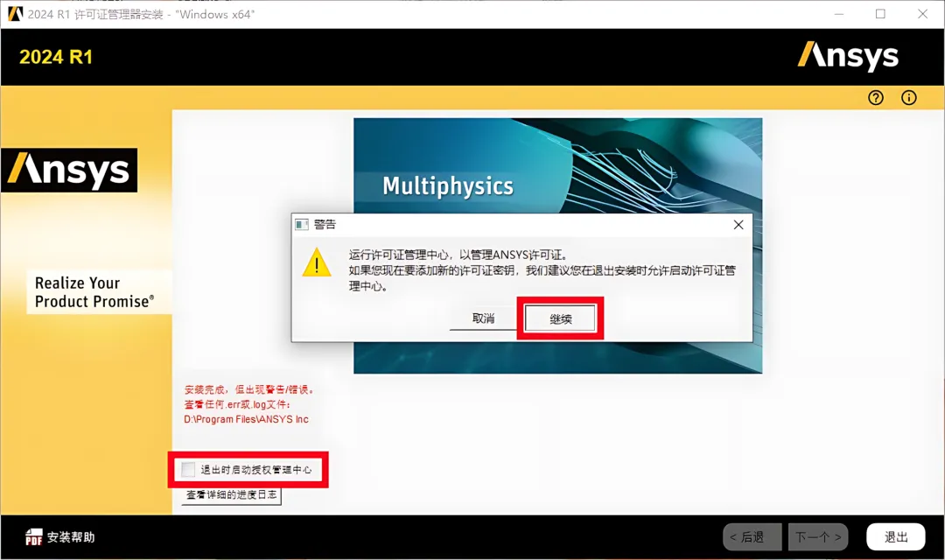Close the 警告 dialog with X
The height and width of the screenshot is (560, 945).
coord(738,225)
